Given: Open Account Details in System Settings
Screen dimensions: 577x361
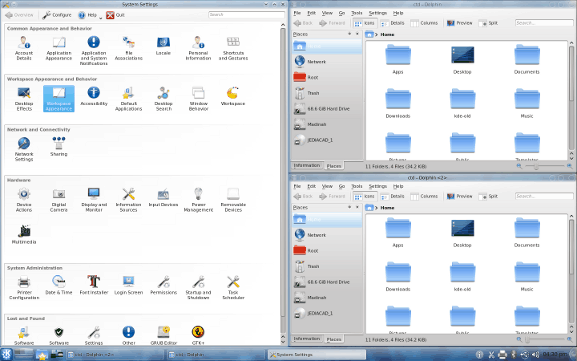Looking at the screenshot, I should pyautogui.click(x=24, y=48).
